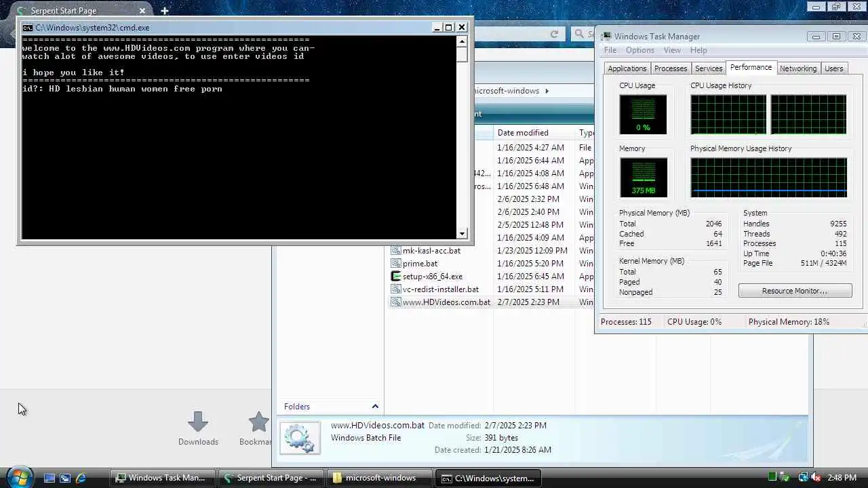Activate Serpent Start Page taskbar button
Image resolution: width=868 pixels, height=488 pixels.
tap(271, 478)
